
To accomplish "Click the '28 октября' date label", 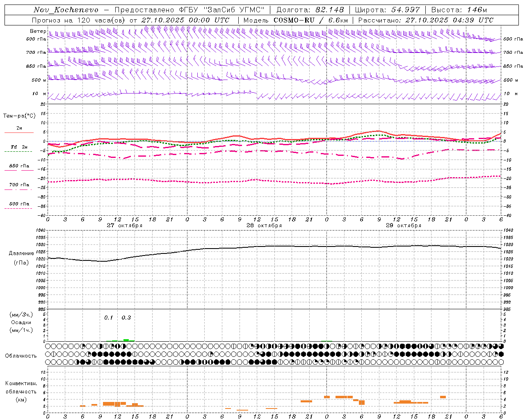I will click(264, 226).
